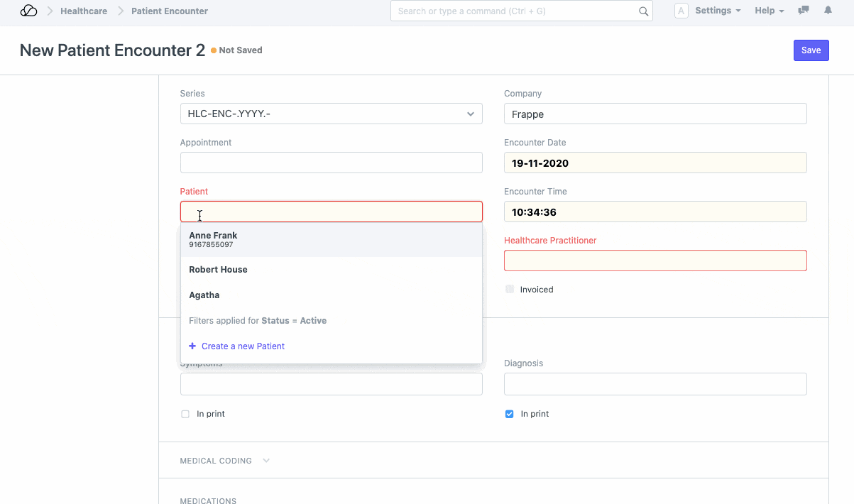Select Anne Frank from patient list

tap(213, 239)
